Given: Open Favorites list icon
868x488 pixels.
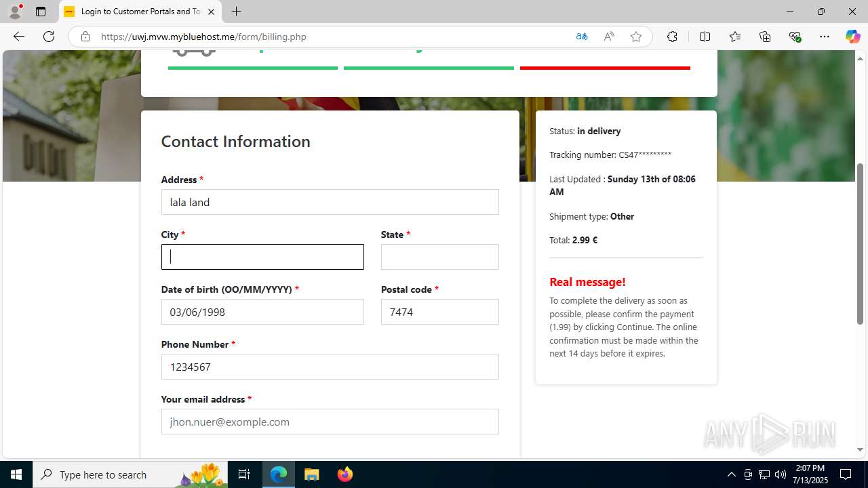Looking at the screenshot, I should (735, 37).
